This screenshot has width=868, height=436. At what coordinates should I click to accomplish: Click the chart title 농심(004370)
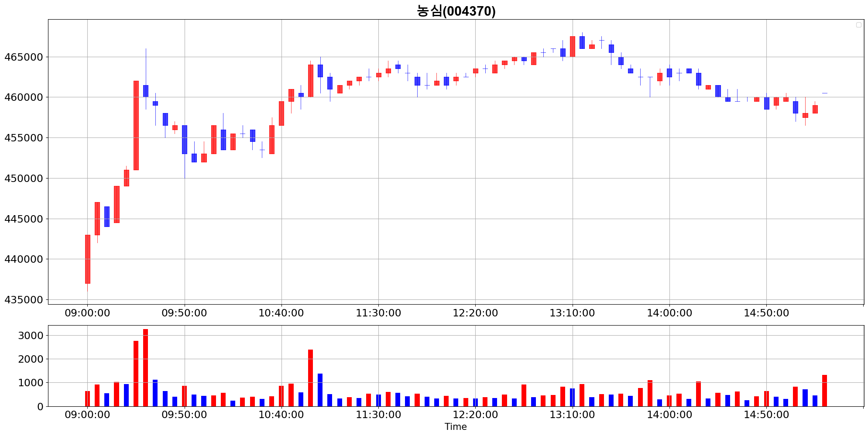[456, 11]
